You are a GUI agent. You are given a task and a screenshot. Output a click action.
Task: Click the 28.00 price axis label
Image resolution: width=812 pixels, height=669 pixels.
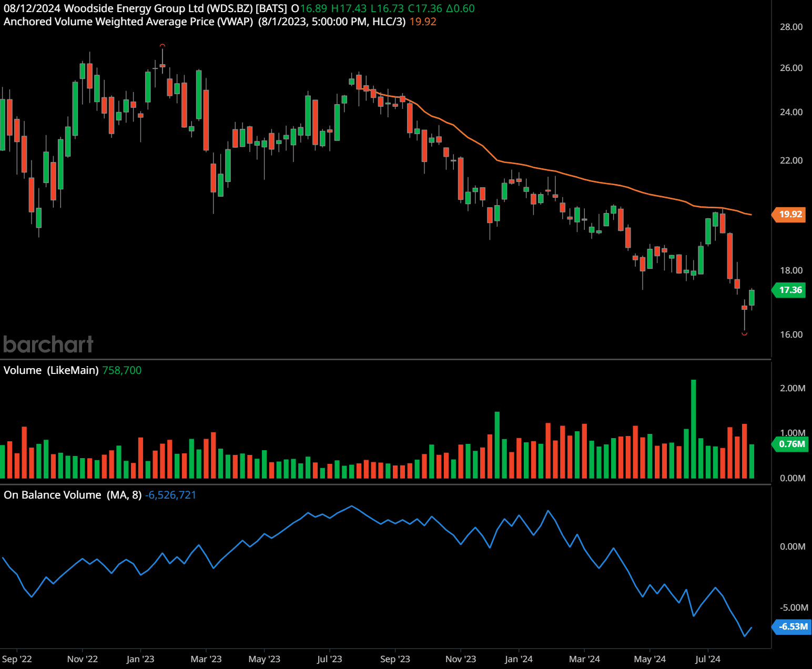[791, 27]
